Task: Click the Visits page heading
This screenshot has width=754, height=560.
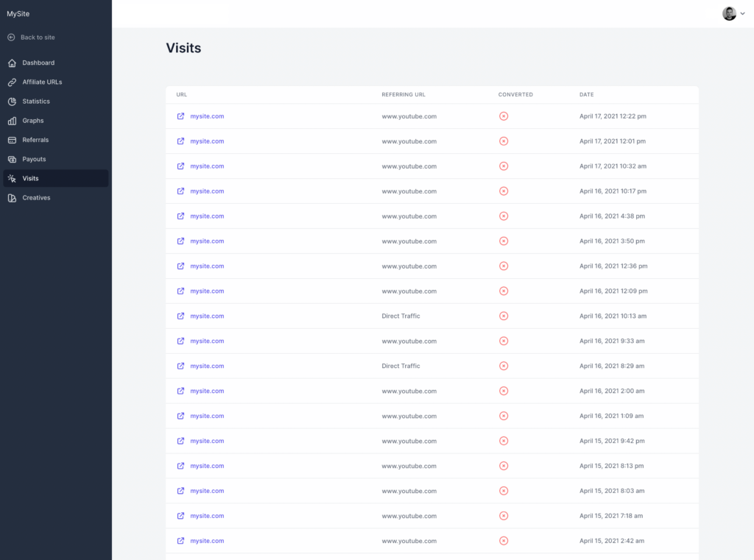Action: coord(183,48)
